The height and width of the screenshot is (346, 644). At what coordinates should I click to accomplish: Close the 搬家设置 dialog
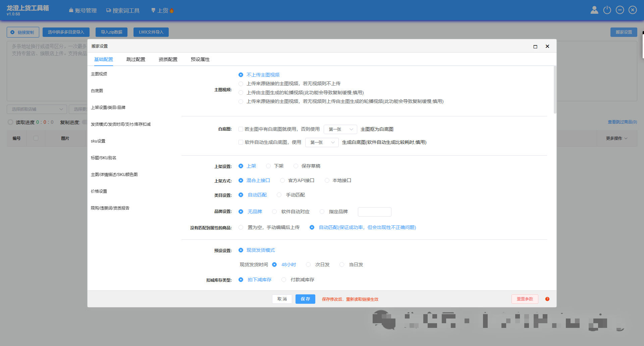tap(547, 46)
